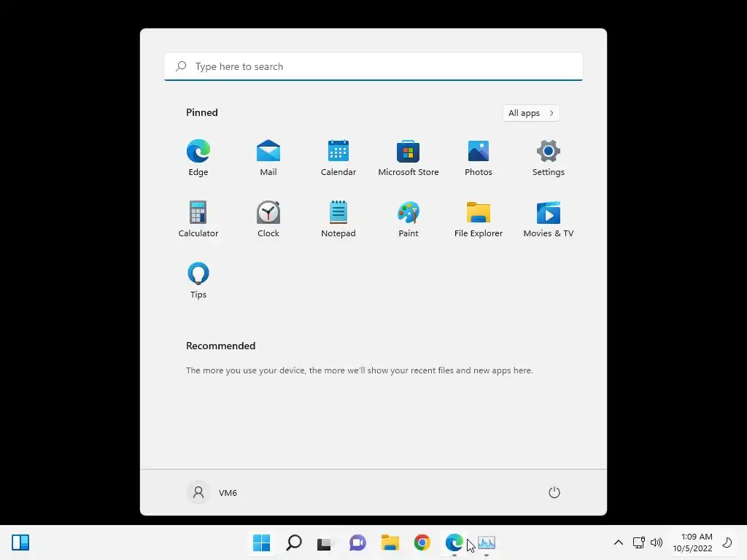Open the clock showing 1:09 AM

click(693, 542)
